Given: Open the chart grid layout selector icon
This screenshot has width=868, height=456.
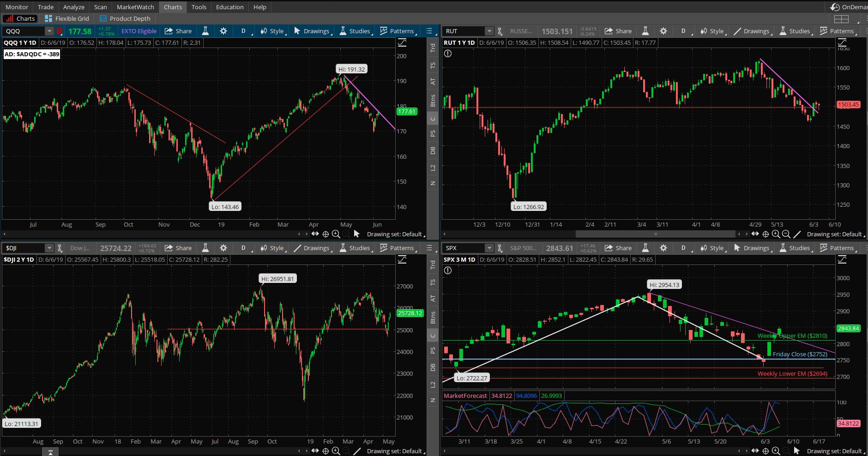Looking at the screenshot, I should 842,19.
